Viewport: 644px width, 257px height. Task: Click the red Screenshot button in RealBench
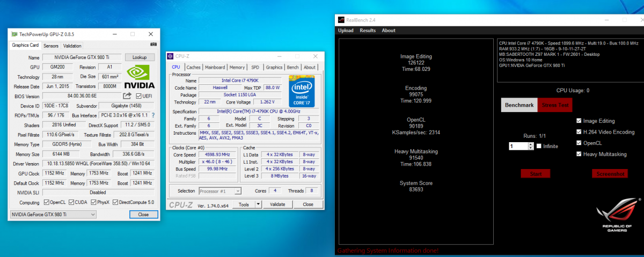[x=610, y=173]
